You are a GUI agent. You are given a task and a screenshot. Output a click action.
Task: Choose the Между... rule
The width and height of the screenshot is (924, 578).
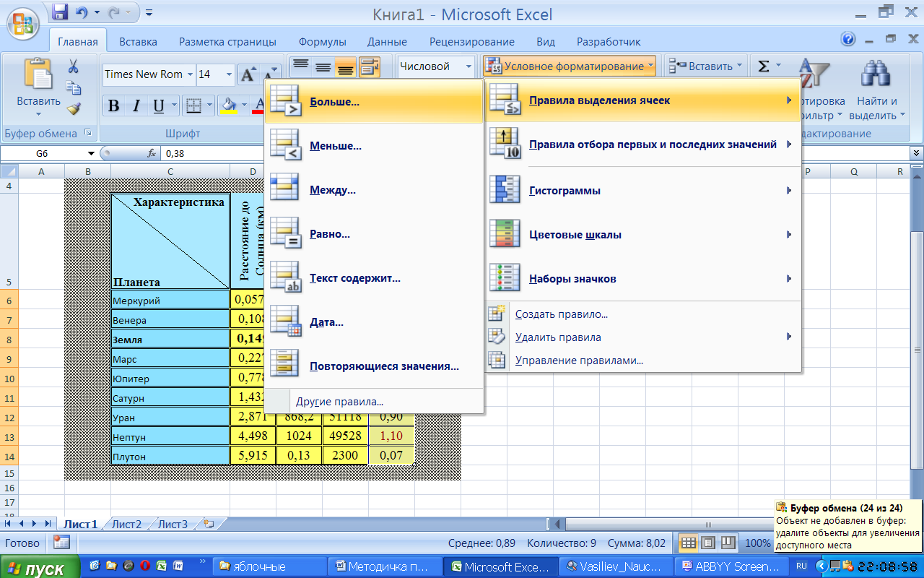[373, 190]
